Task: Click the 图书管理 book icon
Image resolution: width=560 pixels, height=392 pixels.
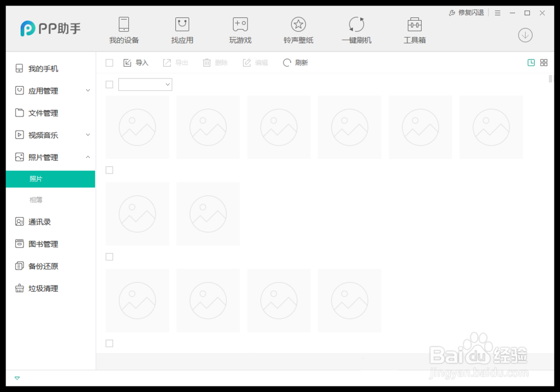Action: pyautogui.click(x=20, y=244)
